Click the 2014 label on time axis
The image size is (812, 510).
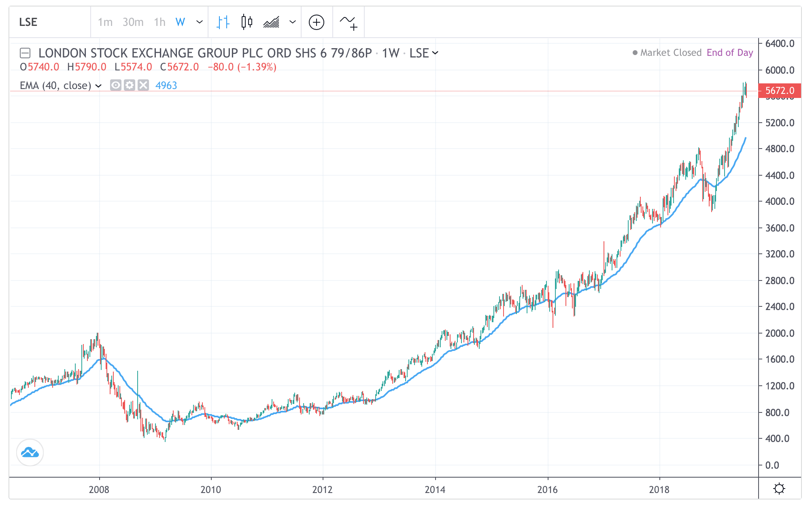click(435, 490)
